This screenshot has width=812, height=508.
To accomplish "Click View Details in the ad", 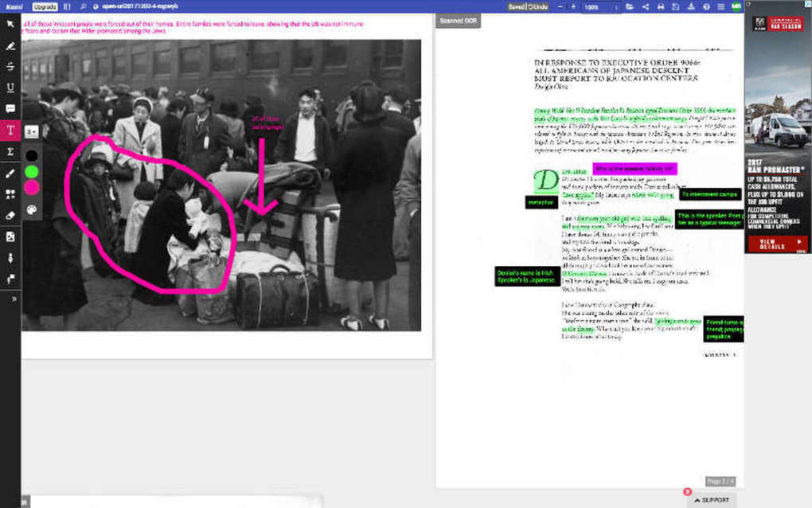I will click(777, 243).
